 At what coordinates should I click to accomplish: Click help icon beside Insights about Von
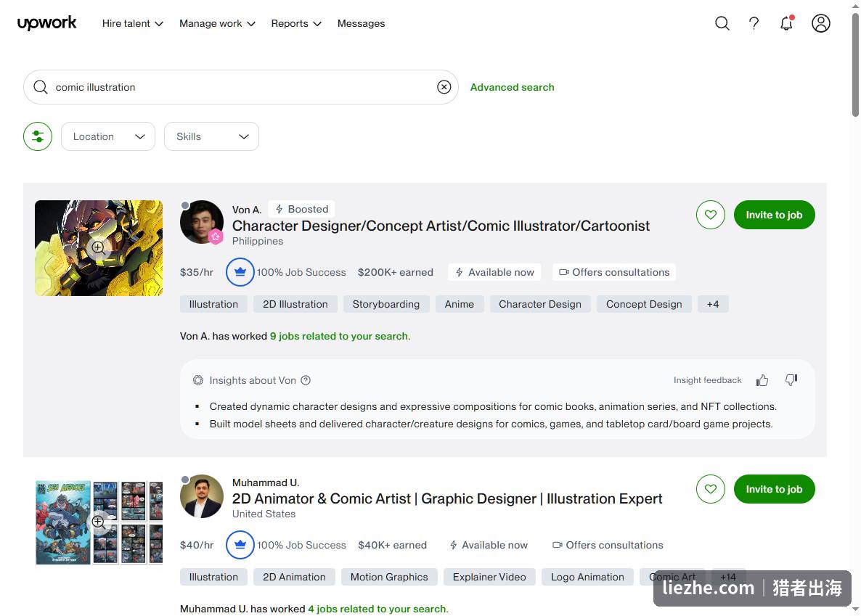coord(306,380)
